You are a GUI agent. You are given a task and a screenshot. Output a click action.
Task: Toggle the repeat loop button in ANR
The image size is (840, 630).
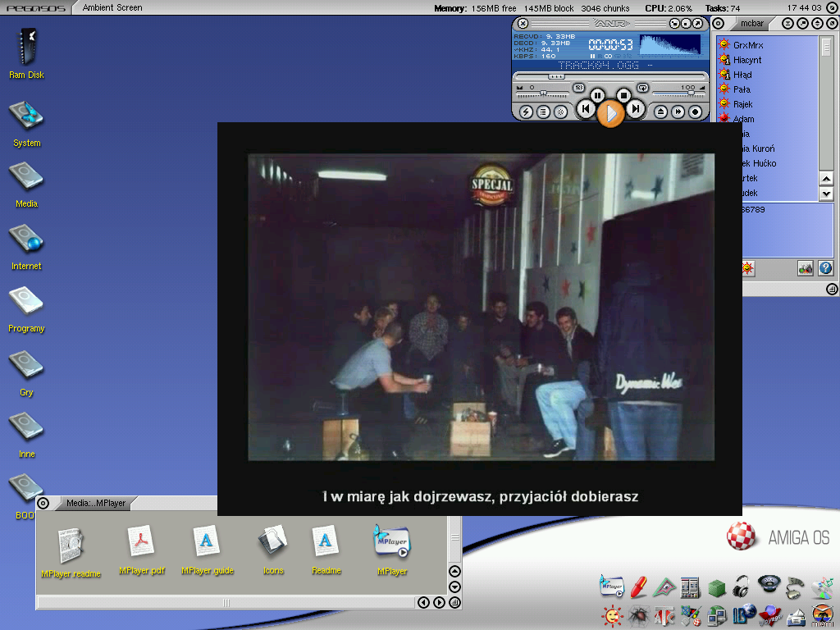tap(642, 87)
